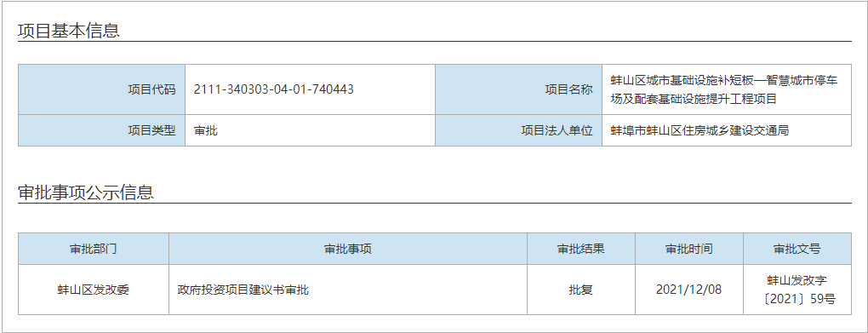Select the 项目类型 label cell
Image resolution: width=868 pixels, height=333 pixels.
tap(102, 130)
